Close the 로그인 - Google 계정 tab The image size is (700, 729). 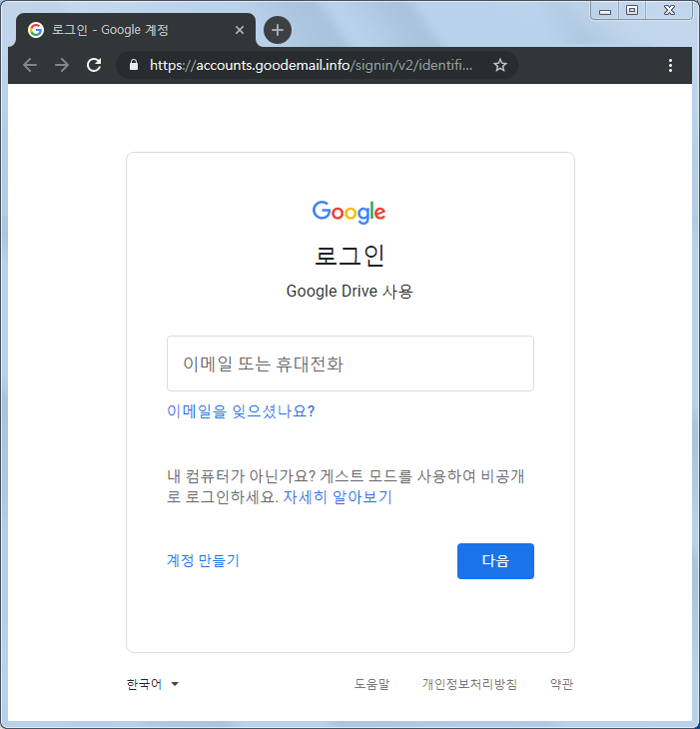pyautogui.click(x=240, y=30)
